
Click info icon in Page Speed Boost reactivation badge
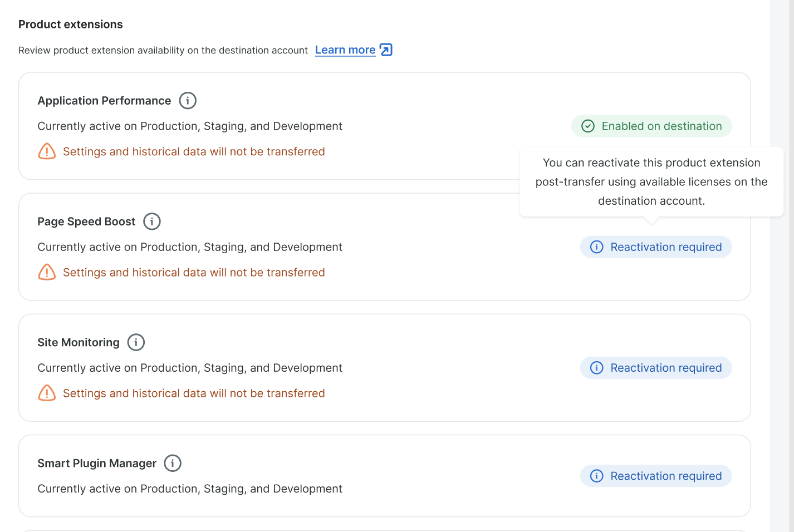596,247
